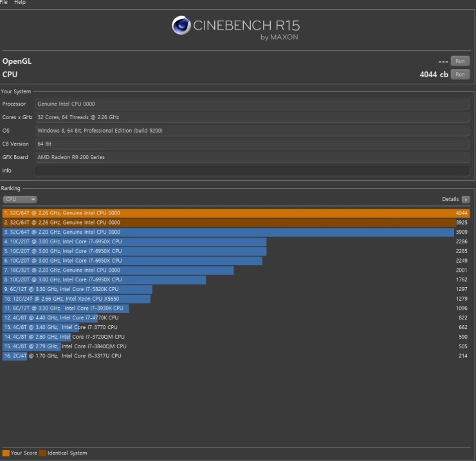Select ranking row 3 at 2.20 GHz
The width and height of the screenshot is (476, 461).
(236, 232)
